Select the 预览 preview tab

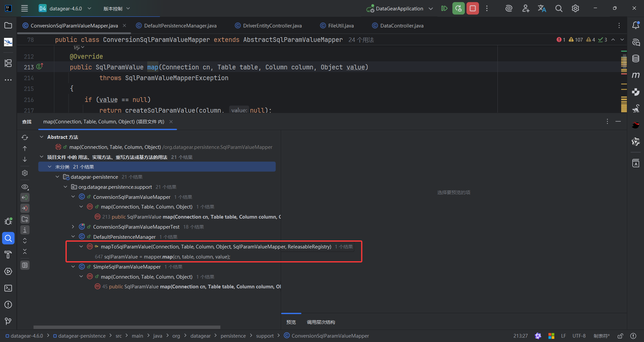click(291, 322)
